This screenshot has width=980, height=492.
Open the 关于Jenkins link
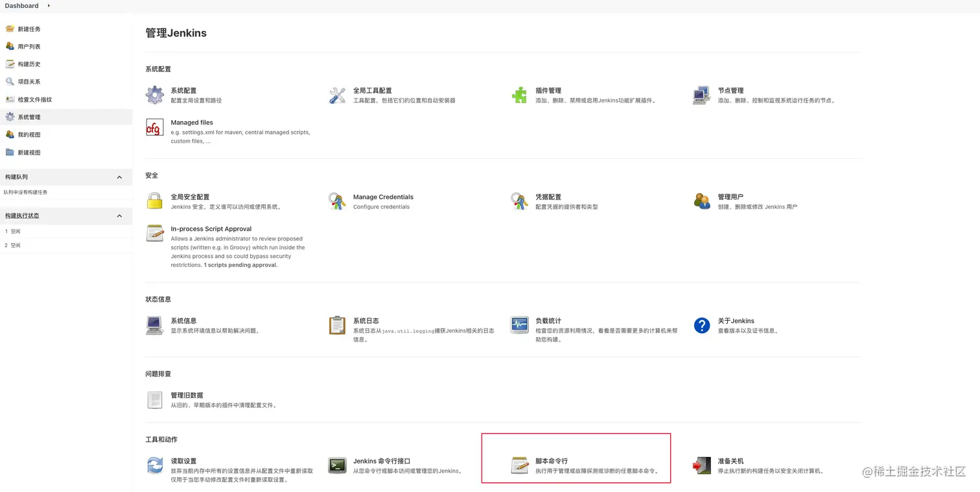736,321
